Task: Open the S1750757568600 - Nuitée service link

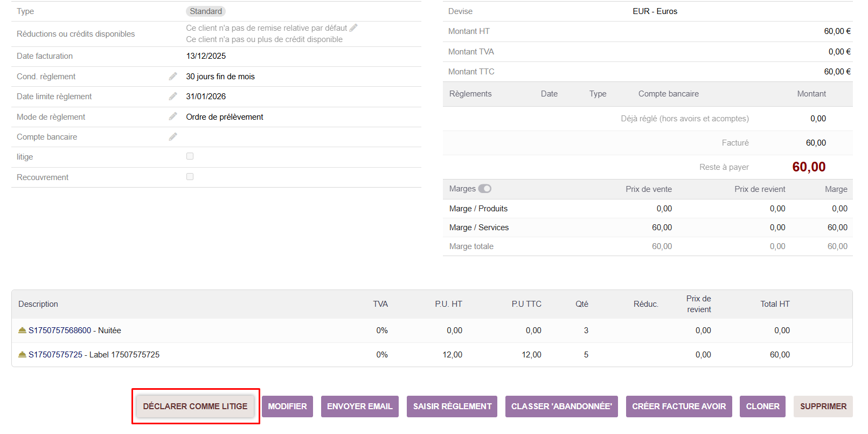Action: coord(75,330)
